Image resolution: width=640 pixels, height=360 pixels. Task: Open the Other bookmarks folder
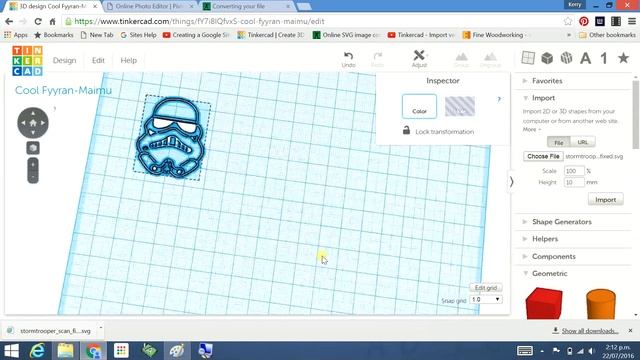[607, 35]
